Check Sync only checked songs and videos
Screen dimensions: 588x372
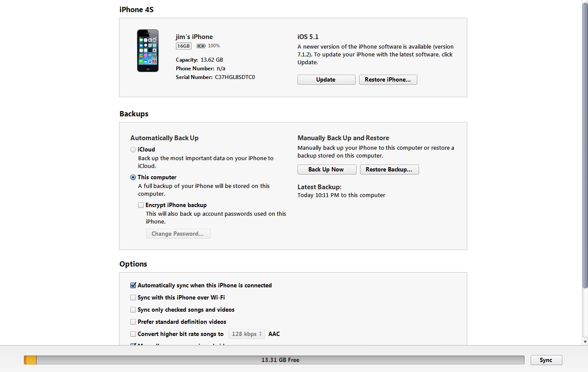coord(133,309)
